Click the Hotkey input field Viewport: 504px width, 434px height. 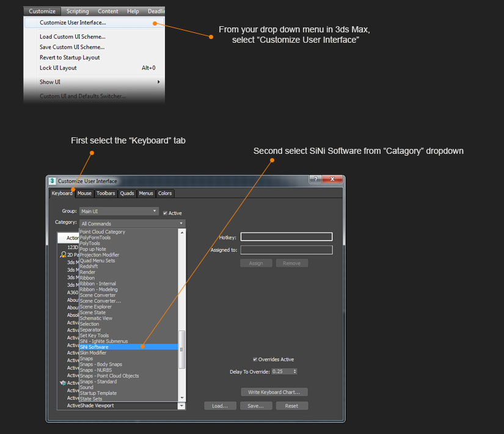coord(287,237)
